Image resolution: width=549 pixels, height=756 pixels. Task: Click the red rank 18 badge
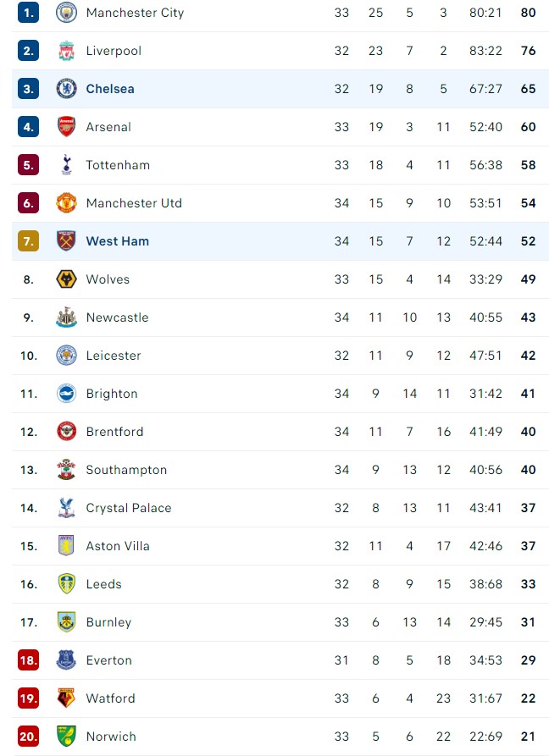(x=29, y=660)
